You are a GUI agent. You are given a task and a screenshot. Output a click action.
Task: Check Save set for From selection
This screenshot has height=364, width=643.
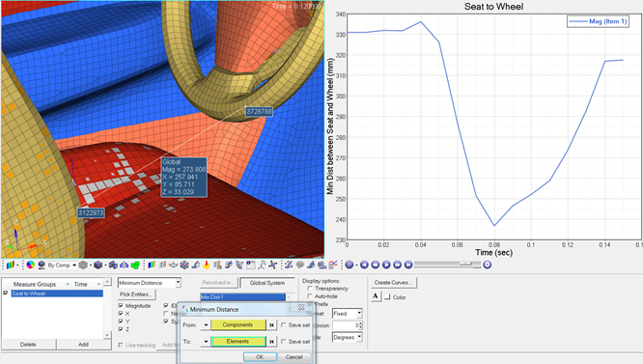(283, 324)
